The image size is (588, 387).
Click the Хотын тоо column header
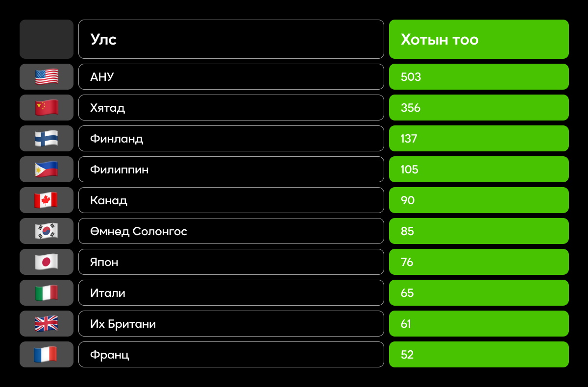coord(479,39)
